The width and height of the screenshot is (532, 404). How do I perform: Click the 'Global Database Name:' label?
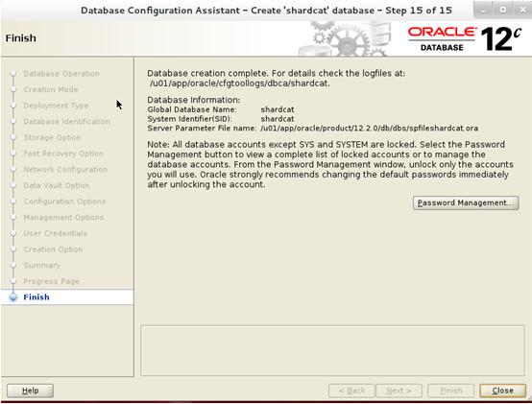coord(192,109)
